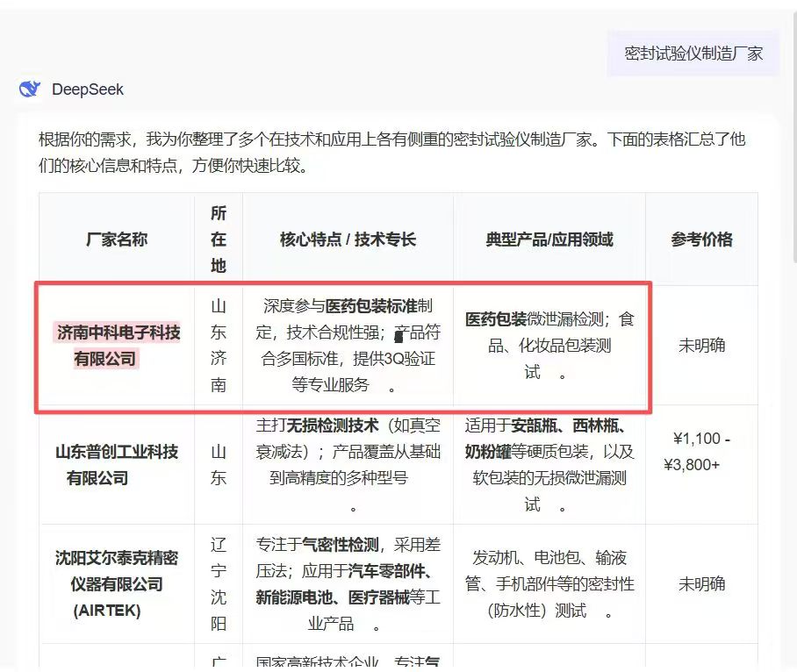Viewport: 797px width, 672px height.
Task: Select the user message bubble 密封试验仪制造厂家
Action: tap(693, 54)
